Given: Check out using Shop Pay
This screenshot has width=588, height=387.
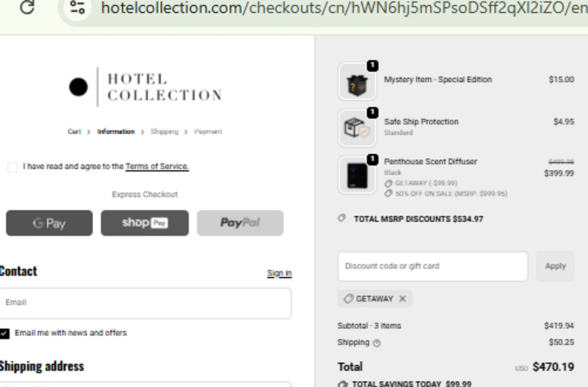Looking at the screenshot, I should coord(145,223).
